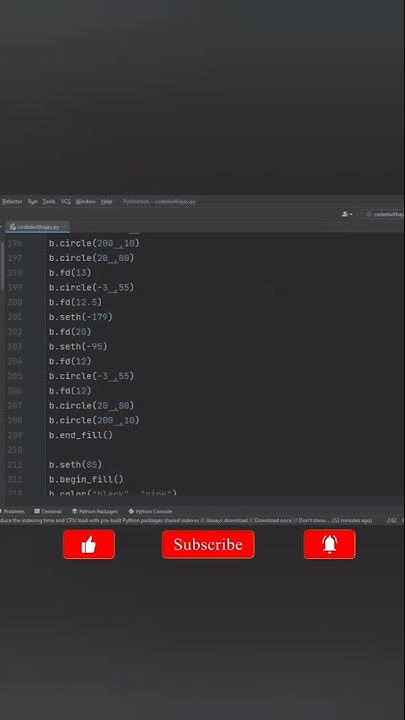Click the code line b.seth(-95)
This screenshot has width=405, height=720.
click(x=78, y=346)
